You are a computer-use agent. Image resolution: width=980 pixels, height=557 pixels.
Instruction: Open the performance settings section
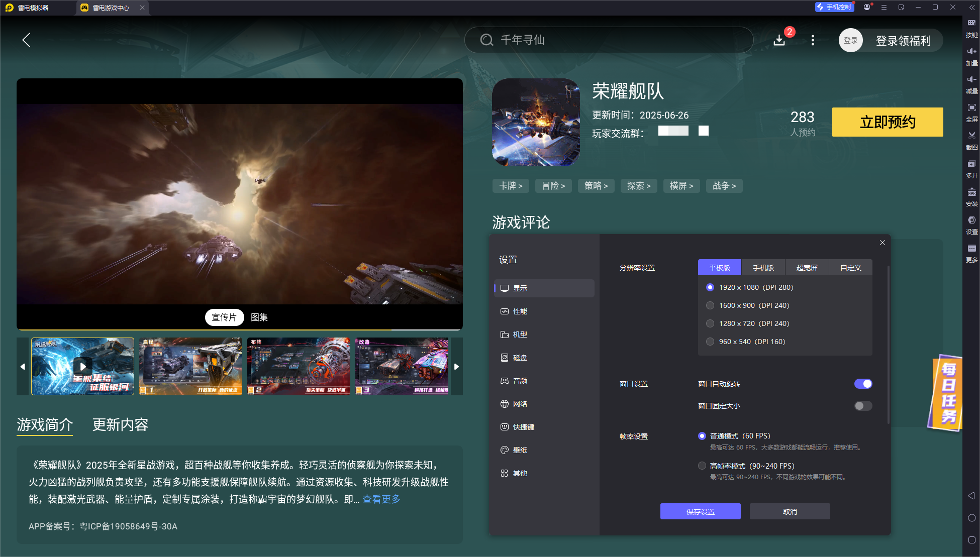pos(520,311)
